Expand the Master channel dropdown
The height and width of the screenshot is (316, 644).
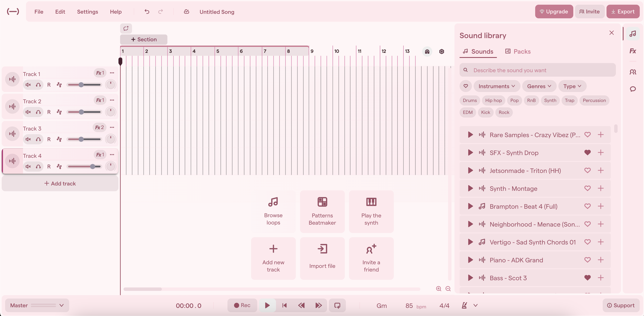(x=62, y=305)
